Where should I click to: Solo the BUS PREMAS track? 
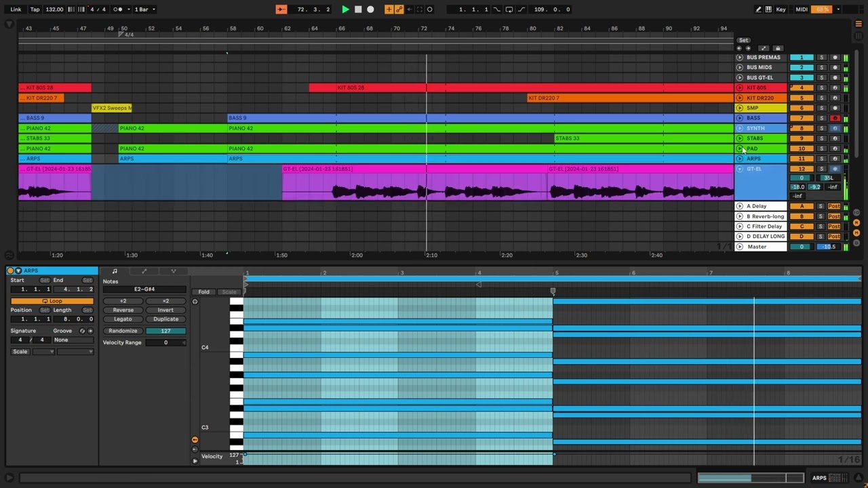821,58
